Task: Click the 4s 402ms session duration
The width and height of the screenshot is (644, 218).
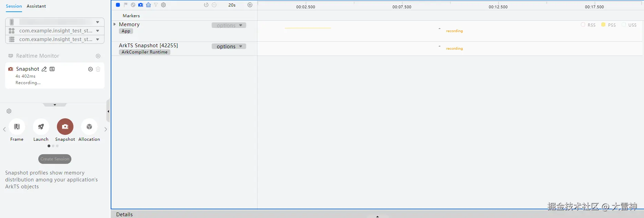Action: coord(26,76)
